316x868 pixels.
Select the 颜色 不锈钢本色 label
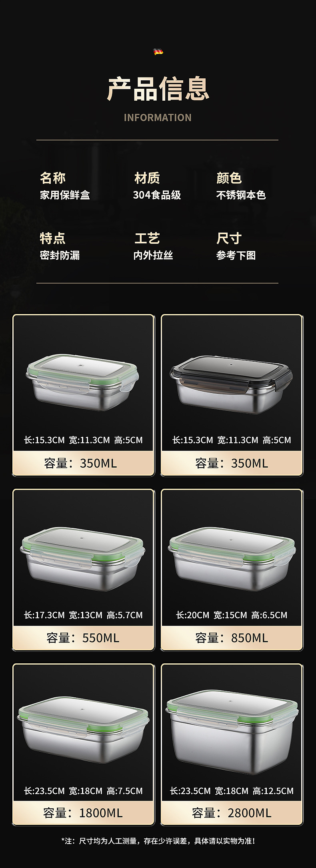241,186
